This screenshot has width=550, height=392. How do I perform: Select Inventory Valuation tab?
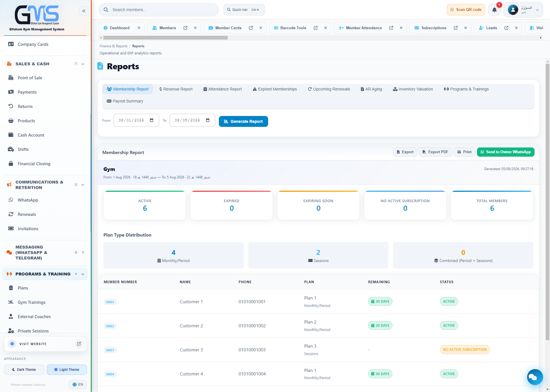point(413,89)
